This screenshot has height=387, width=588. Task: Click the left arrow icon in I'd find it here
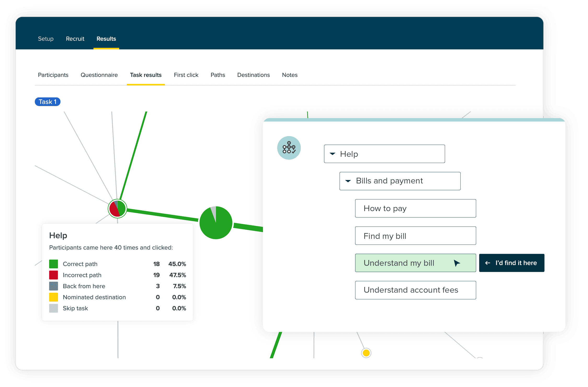click(488, 263)
